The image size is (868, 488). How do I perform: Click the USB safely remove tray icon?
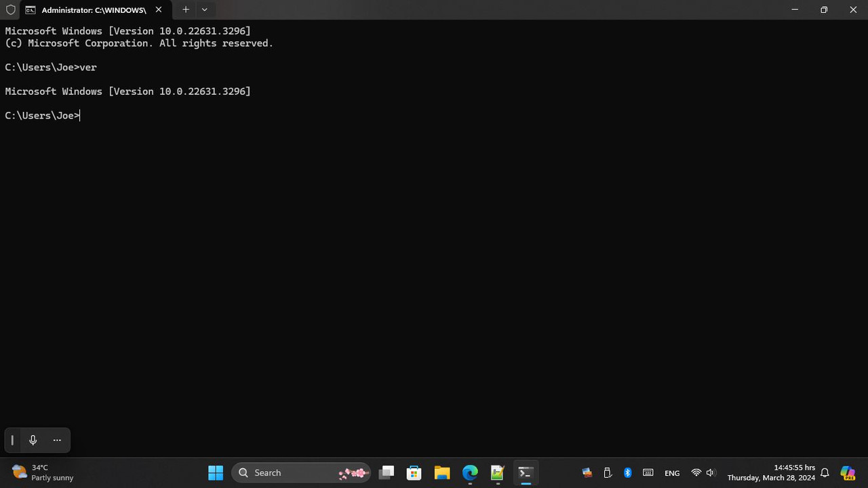[608, 472]
